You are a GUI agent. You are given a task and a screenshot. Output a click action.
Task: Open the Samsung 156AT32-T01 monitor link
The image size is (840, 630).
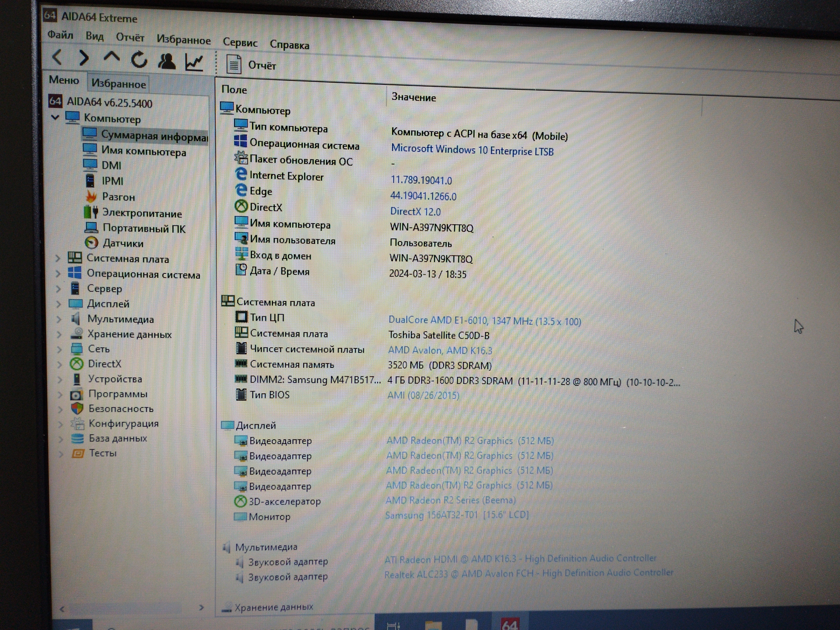pyautogui.click(x=457, y=515)
